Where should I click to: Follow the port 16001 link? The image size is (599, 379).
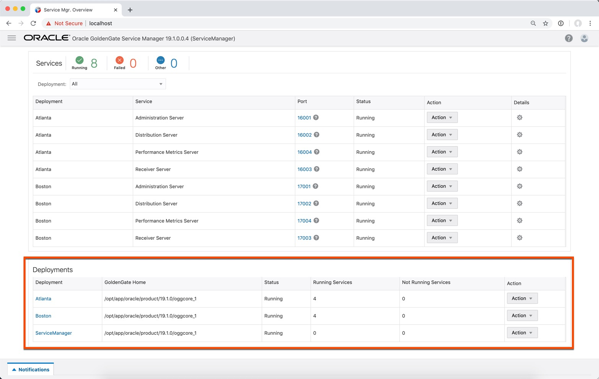304,118
